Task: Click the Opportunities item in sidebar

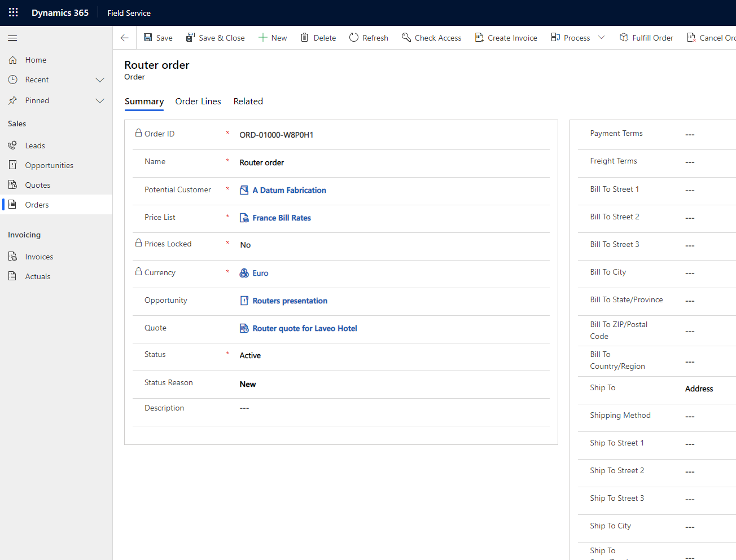Action: tap(56, 165)
